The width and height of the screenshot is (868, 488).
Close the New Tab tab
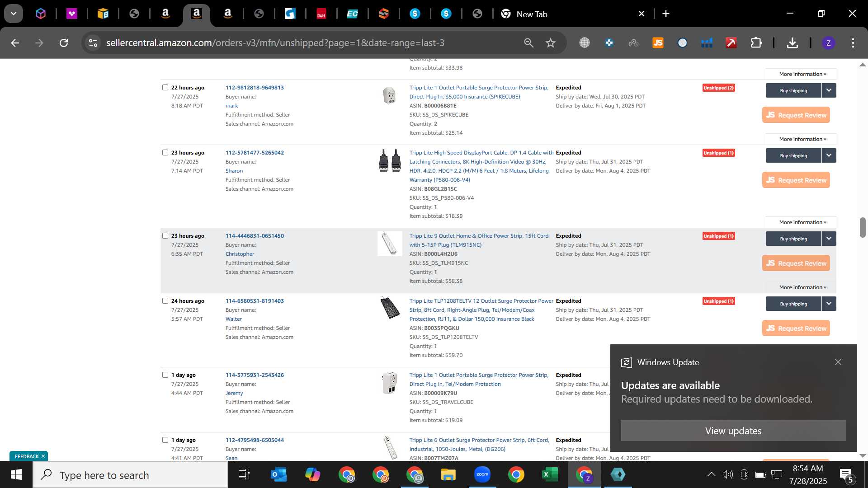(641, 14)
